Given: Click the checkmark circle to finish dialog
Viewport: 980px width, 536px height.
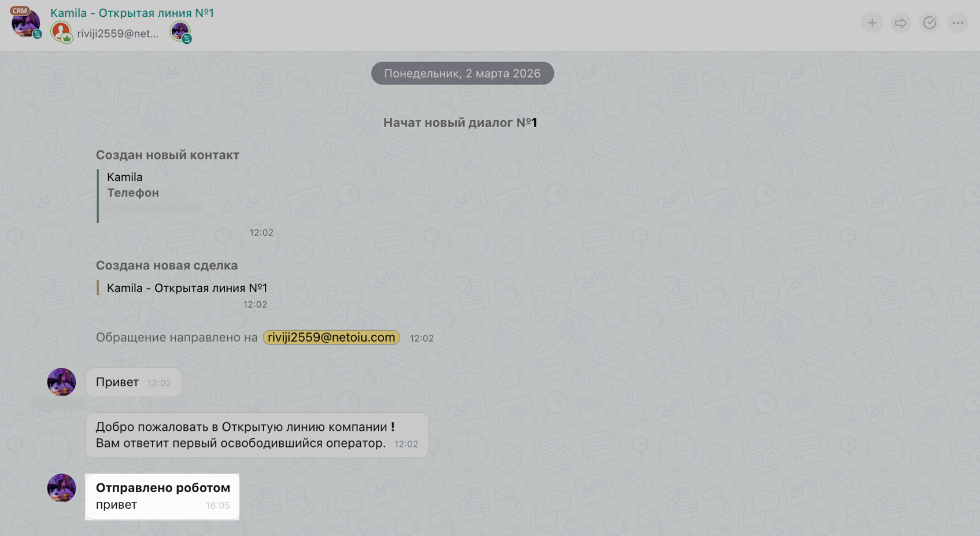Looking at the screenshot, I should (929, 23).
